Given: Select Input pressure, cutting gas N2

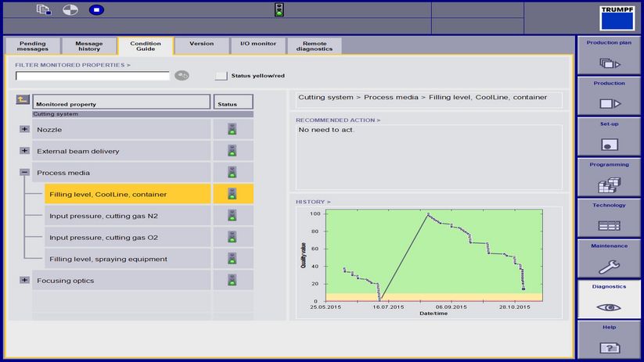Looking at the screenshot, I should click(x=128, y=216).
